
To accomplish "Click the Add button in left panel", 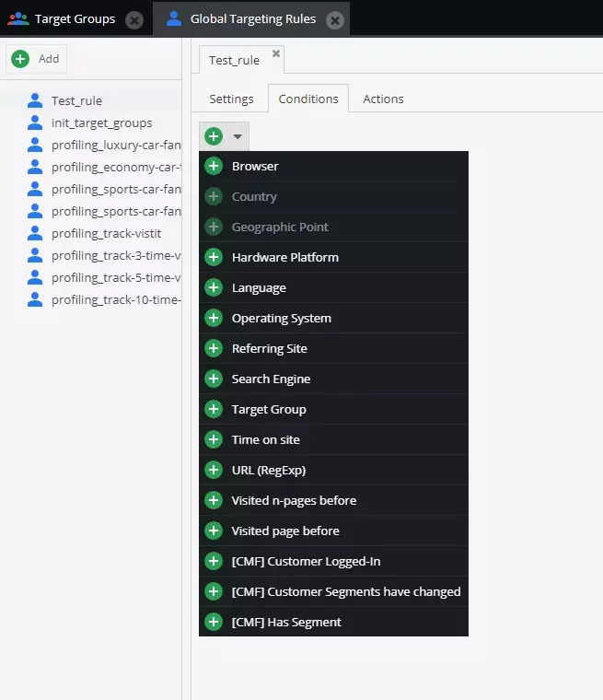I will [x=36, y=58].
